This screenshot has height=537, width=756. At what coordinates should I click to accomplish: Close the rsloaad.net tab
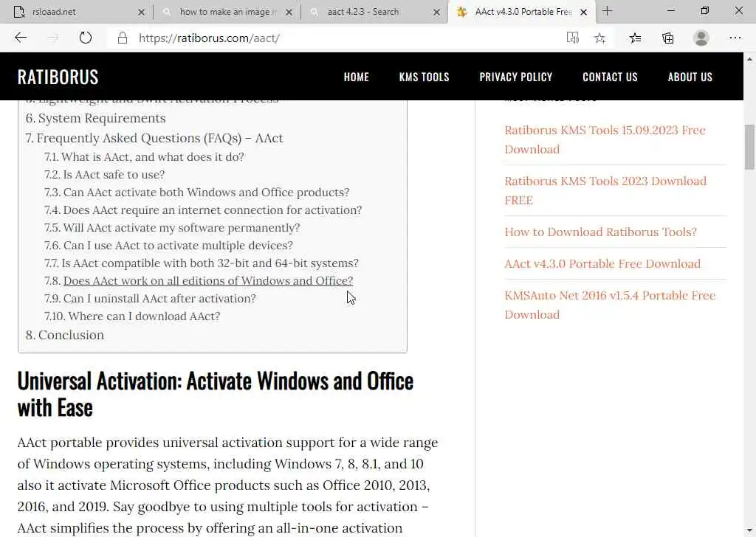(x=141, y=12)
